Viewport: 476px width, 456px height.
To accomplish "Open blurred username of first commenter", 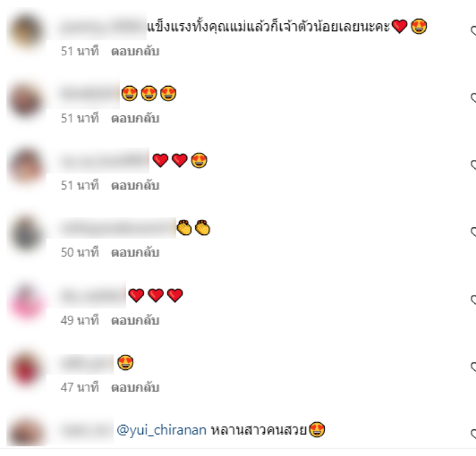I will 102,27.
